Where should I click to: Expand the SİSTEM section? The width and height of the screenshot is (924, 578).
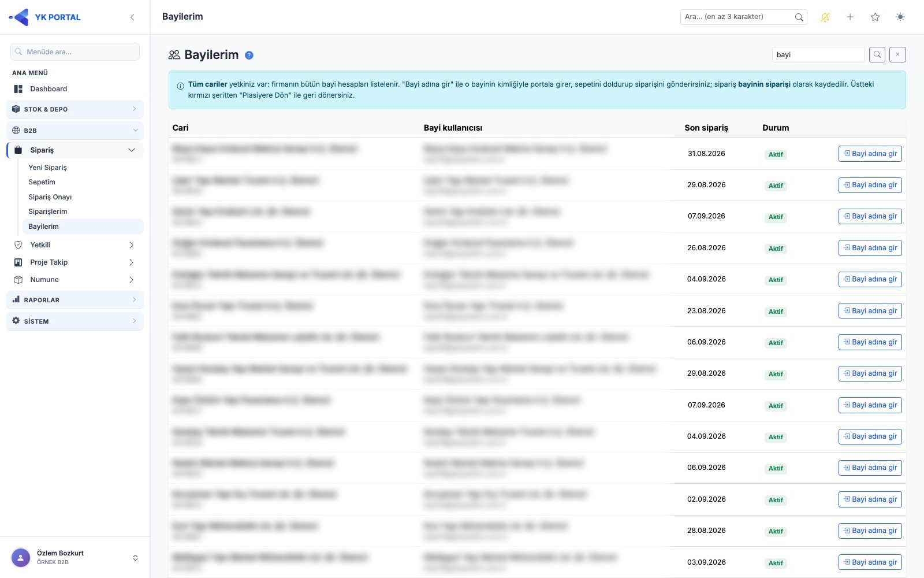[x=75, y=321]
